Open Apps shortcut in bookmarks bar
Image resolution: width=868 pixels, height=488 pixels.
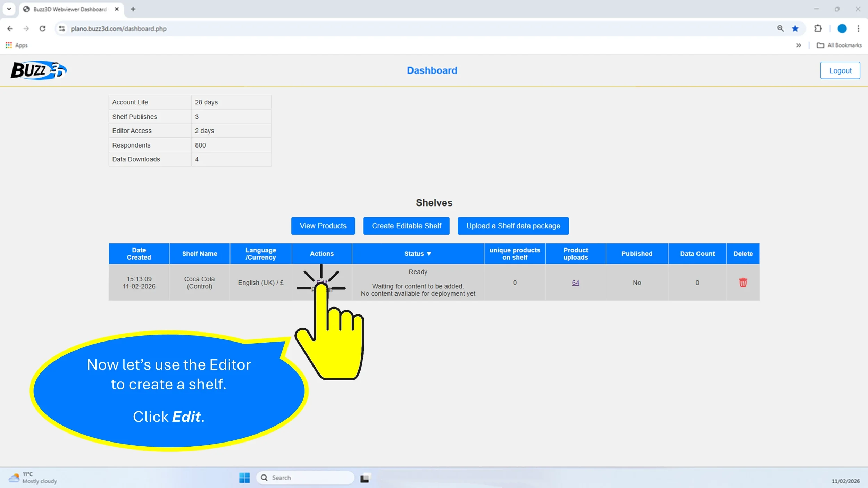[x=16, y=45]
